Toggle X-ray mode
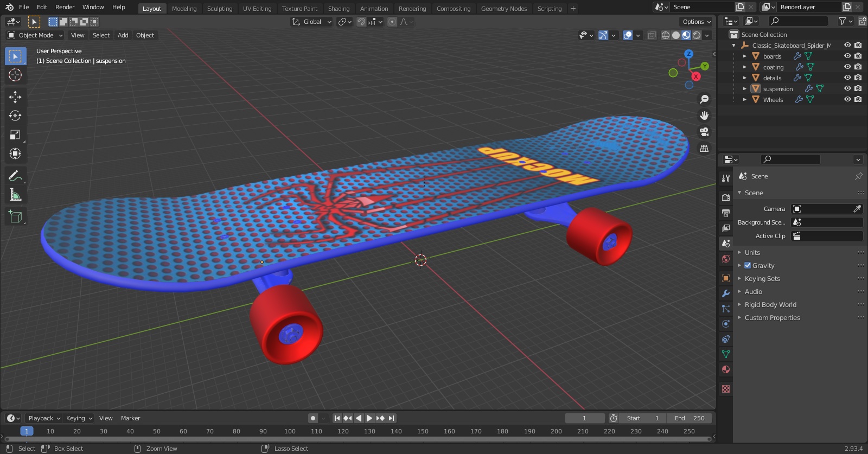This screenshot has height=454, width=868. tap(652, 35)
